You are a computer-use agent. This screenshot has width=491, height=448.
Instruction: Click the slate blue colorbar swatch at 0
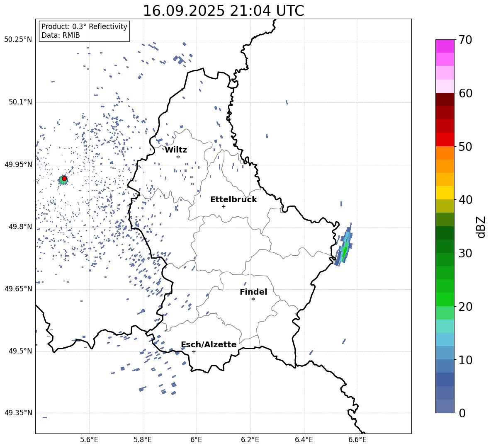click(x=445, y=407)
